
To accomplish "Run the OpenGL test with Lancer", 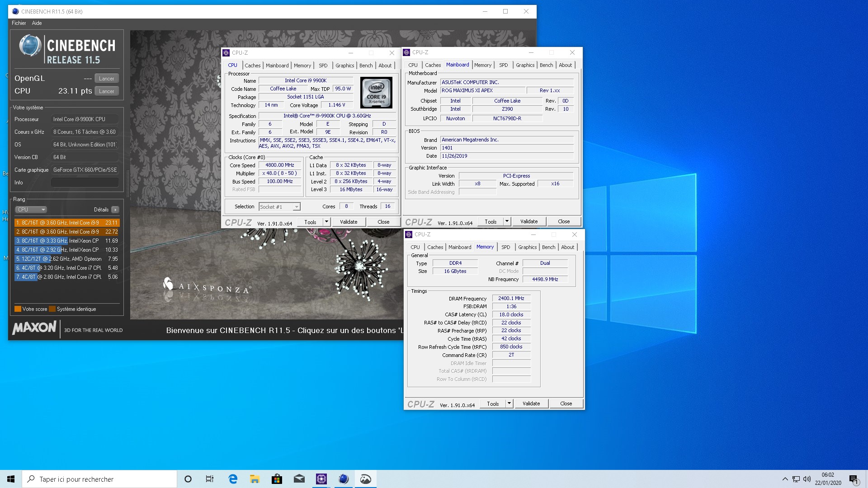I will click(x=107, y=79).
